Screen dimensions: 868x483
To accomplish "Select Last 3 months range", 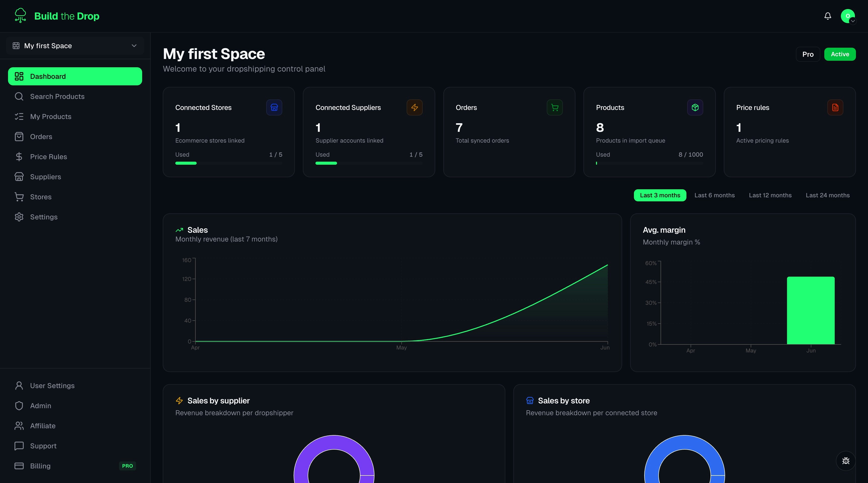I will pyautogui.click(x=660, y=195).
